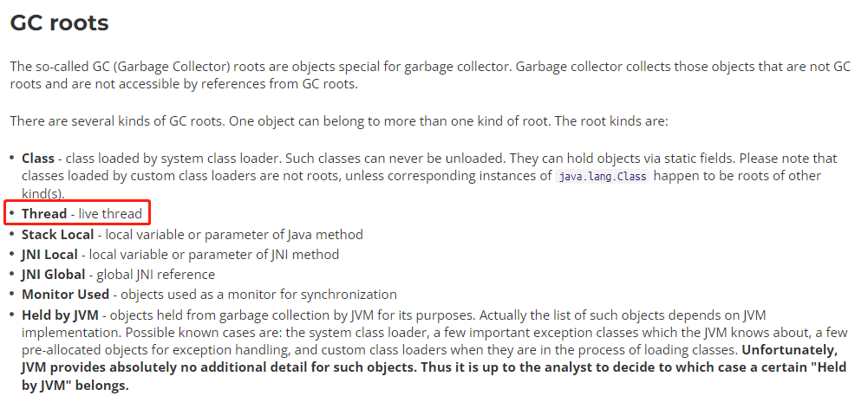This screenshot has height=409, width=868.
Task: Click the GC roots heading
Action: pos(59,23)
